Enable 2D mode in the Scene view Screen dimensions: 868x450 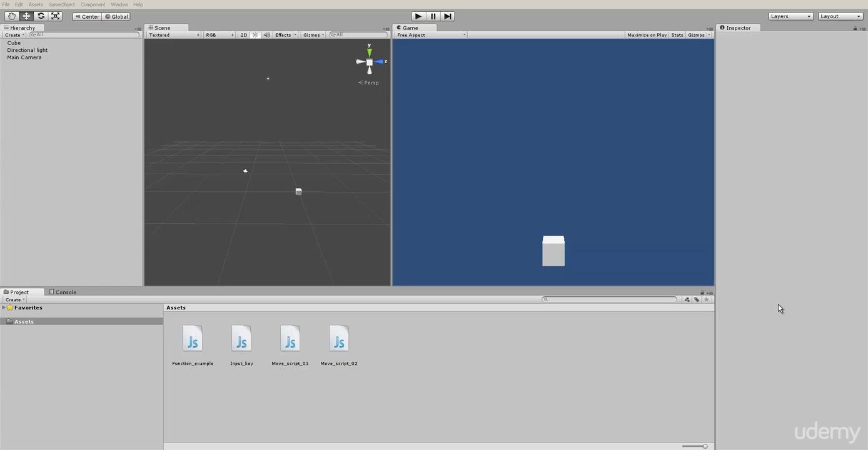point(243,35)
